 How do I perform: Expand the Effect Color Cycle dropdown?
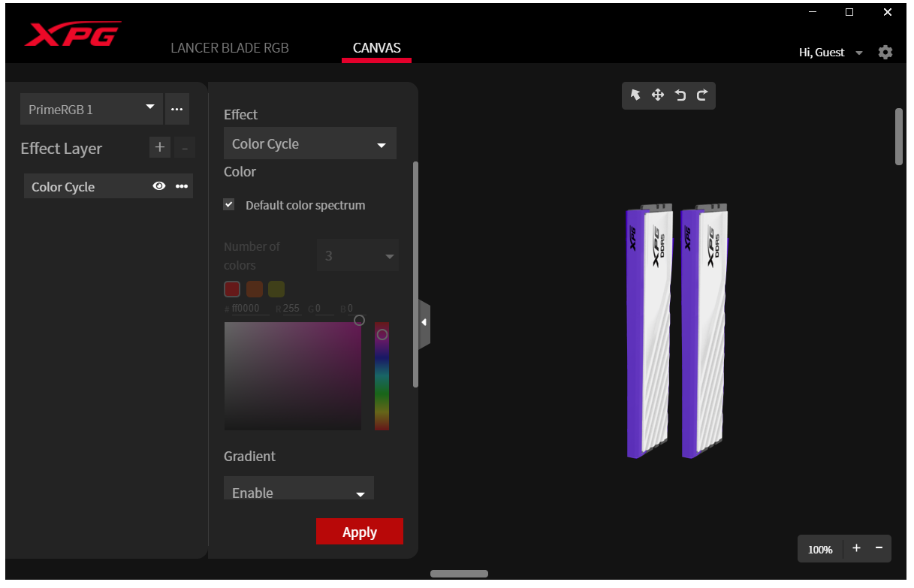[309, 143]
